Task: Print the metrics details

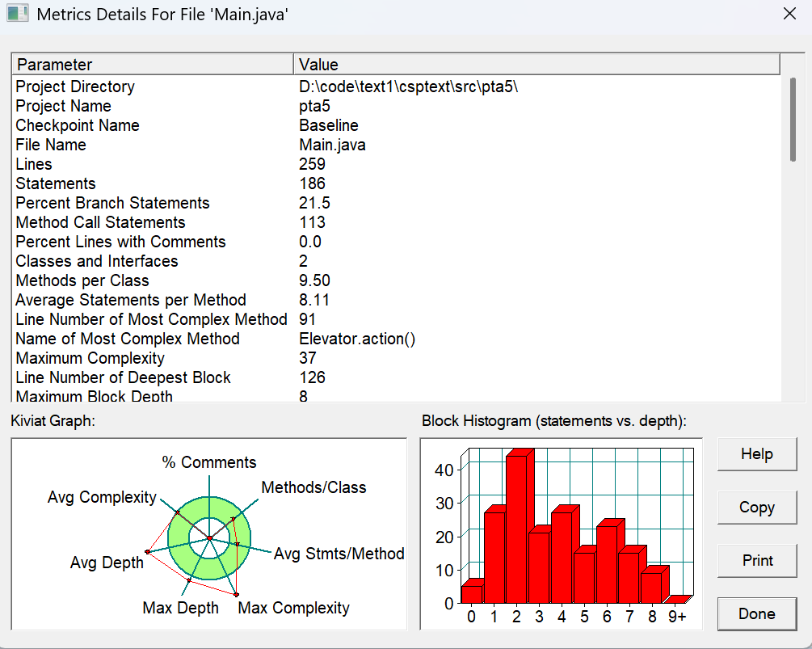Action: (756, 561)
